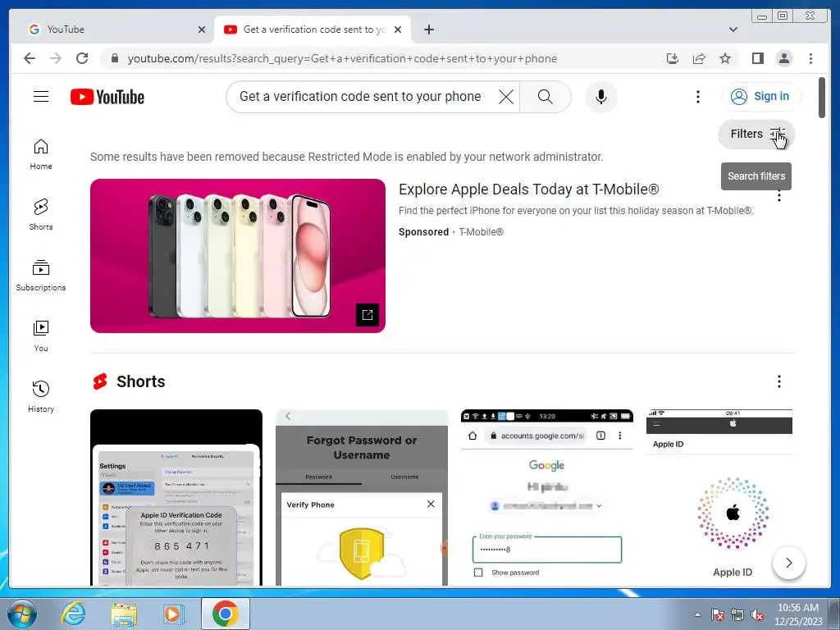Open the Google accounts password short

[x=547, y=498]
